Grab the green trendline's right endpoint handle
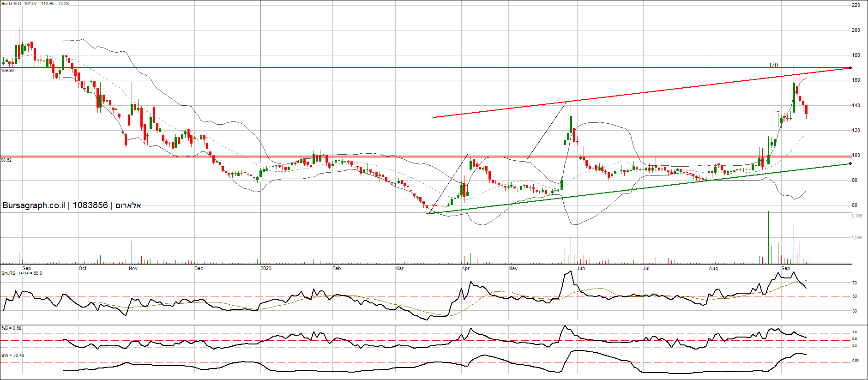Screen dimensions: 868x380 tap(850, 164)
